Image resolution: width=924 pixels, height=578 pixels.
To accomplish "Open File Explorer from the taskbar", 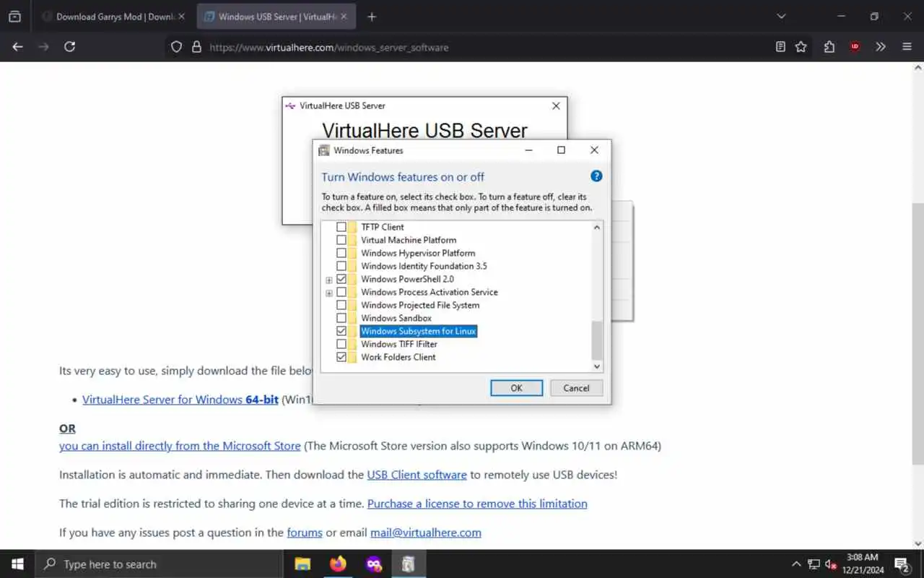I will pyautogui.click(x=302, y=564).
